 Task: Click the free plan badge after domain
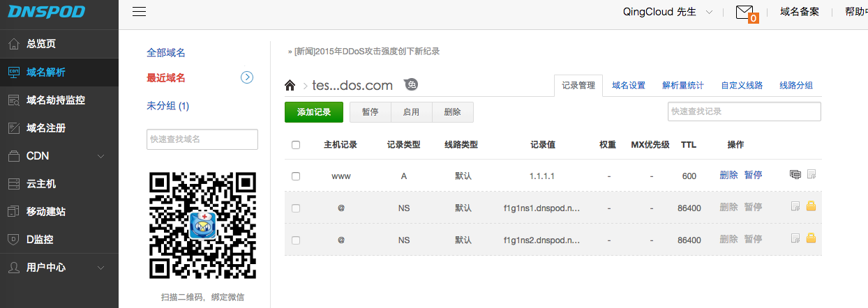coord(412,85)
